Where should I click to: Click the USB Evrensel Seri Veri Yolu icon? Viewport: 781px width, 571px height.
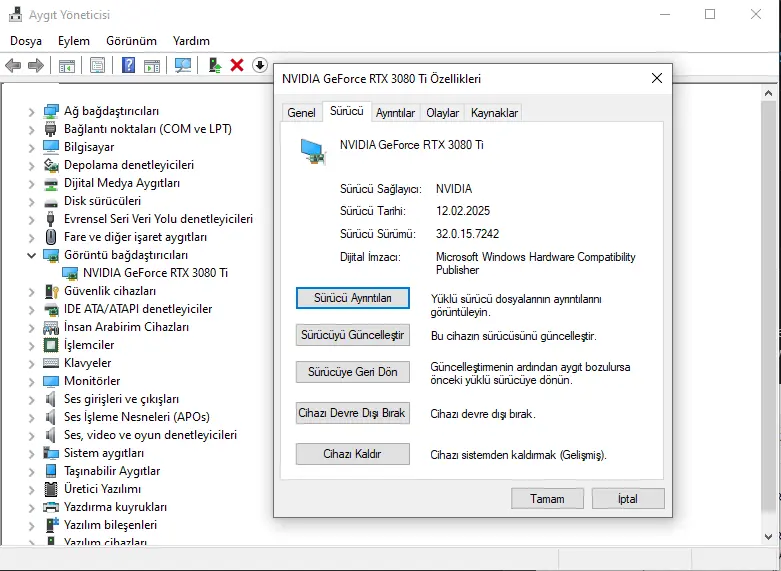click(50, 219)
